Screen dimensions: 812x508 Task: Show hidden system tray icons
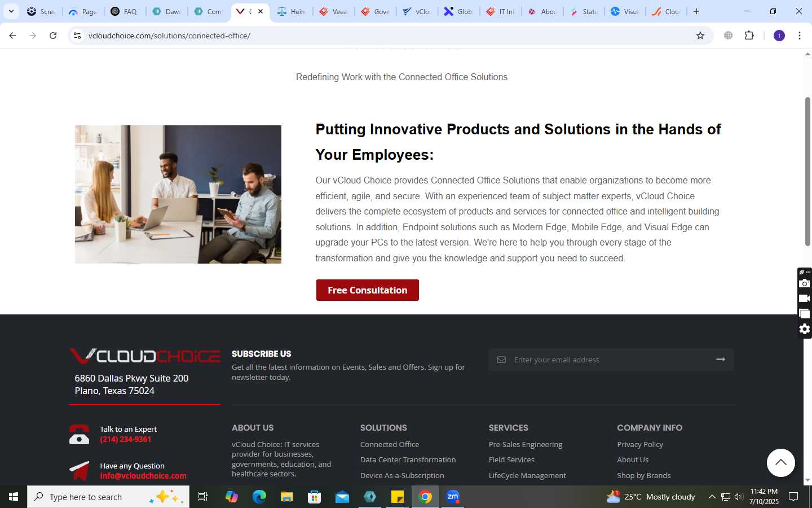tap(712, 497)
